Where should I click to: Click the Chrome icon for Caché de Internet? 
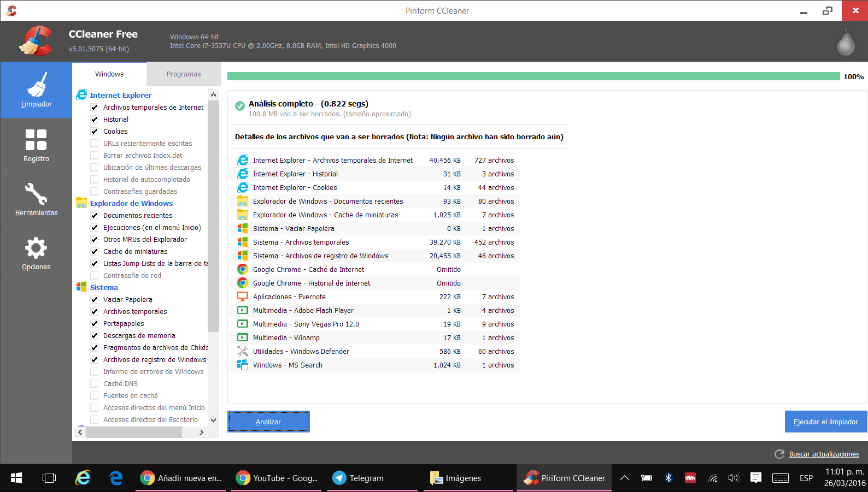click(242, 269)
